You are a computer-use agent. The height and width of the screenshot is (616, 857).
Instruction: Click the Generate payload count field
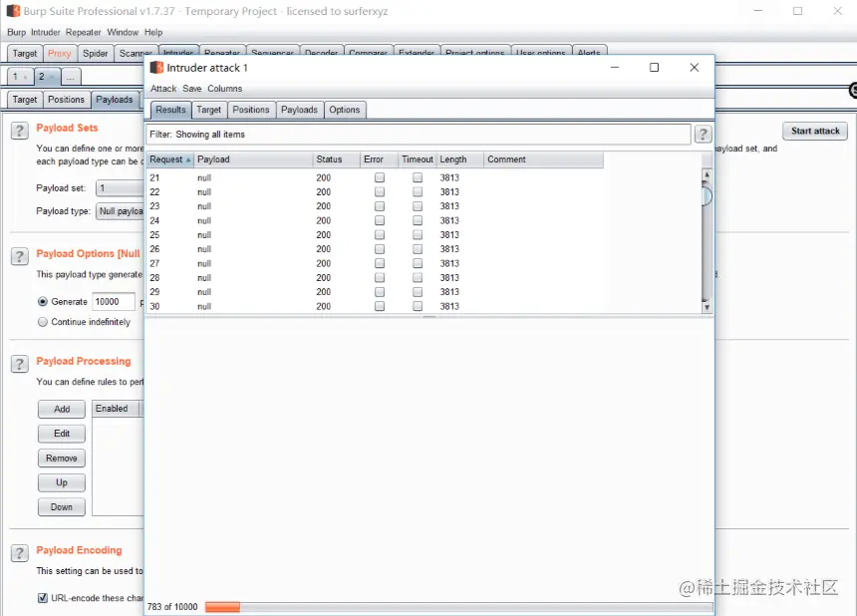click(x=114, y=302)
